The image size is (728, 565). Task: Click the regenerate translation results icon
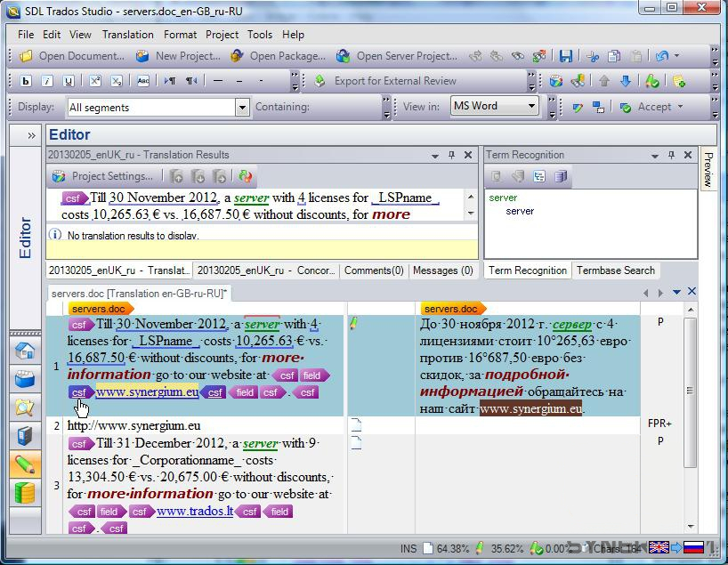tap(245, 176)
